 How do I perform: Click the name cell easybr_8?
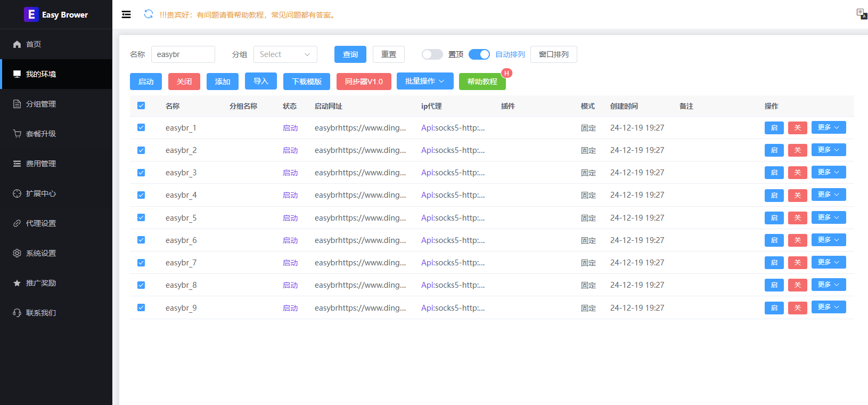coord(181,285)
